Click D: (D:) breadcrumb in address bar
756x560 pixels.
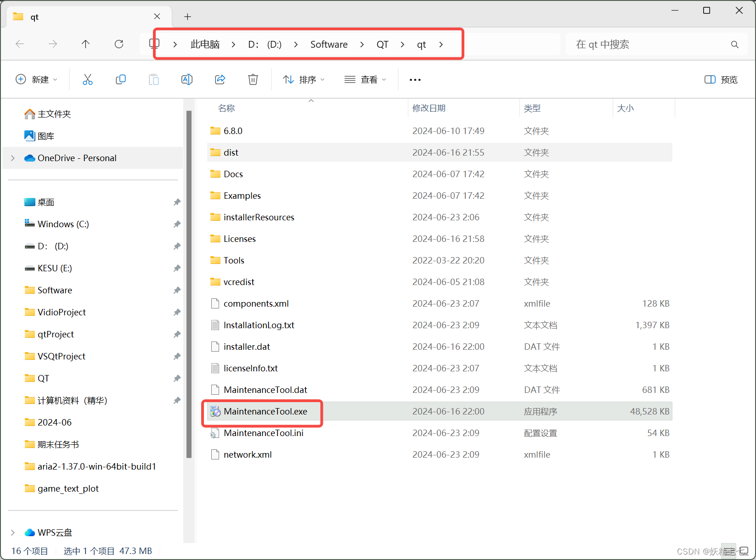point(265,45)
